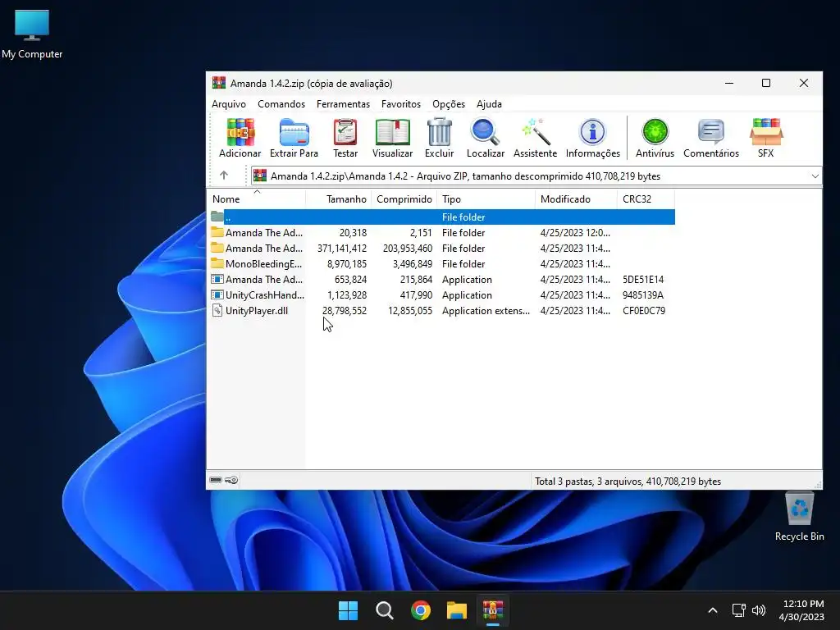Open the Ferramentas menu

point(343,104)
